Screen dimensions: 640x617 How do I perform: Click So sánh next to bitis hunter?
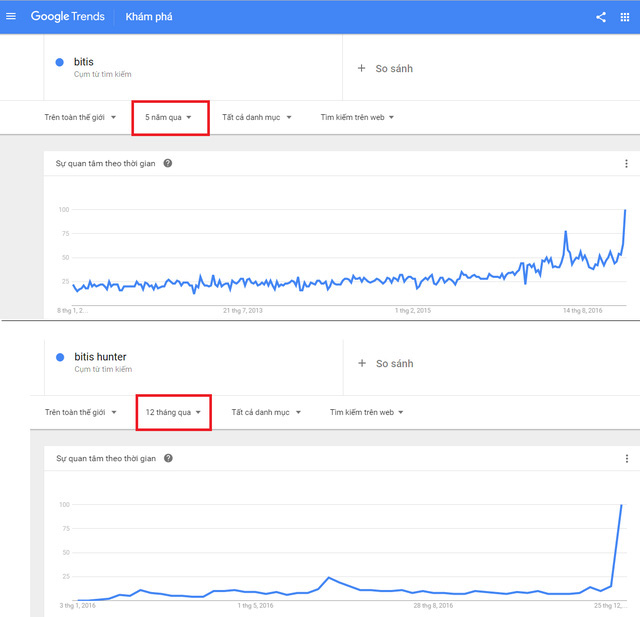point(394,364)
